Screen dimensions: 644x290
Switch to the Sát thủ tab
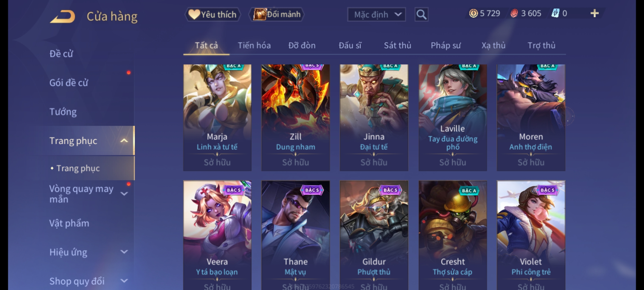click(x=397, y=45)
